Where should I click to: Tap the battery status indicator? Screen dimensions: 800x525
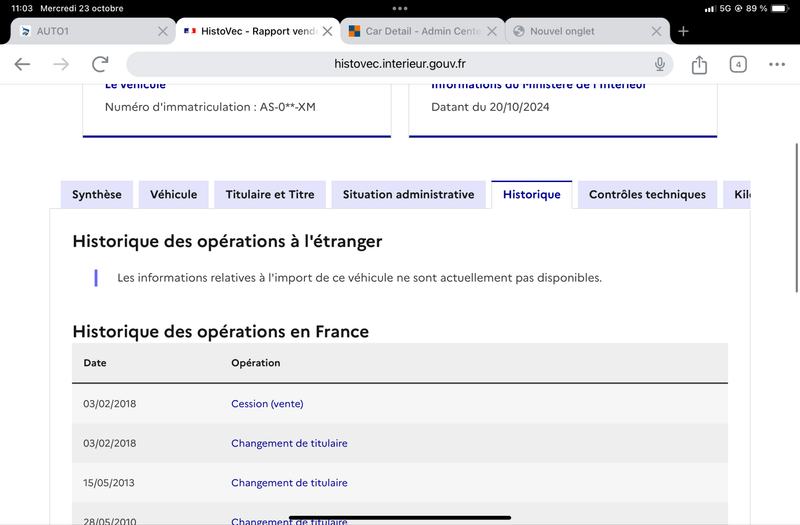tap(780, 8)
